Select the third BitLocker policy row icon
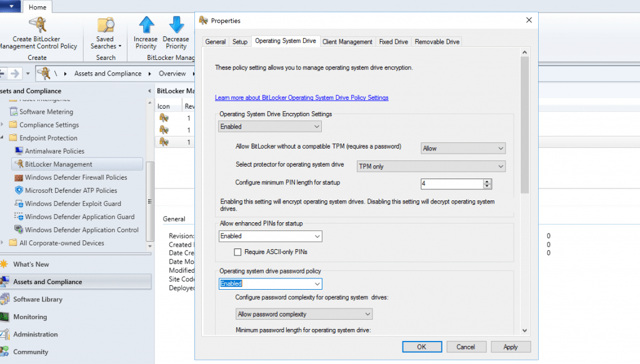Image resolution: width=640 pixels, height=364 pixels. pos(164,142)
